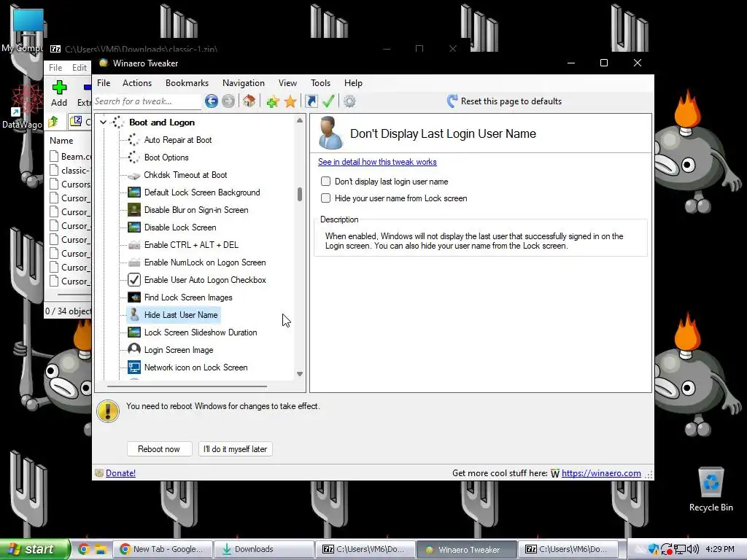Click the Enable User Auto Logon Checkbox icon
Viewport: 747px width, 560px height.
134,280
